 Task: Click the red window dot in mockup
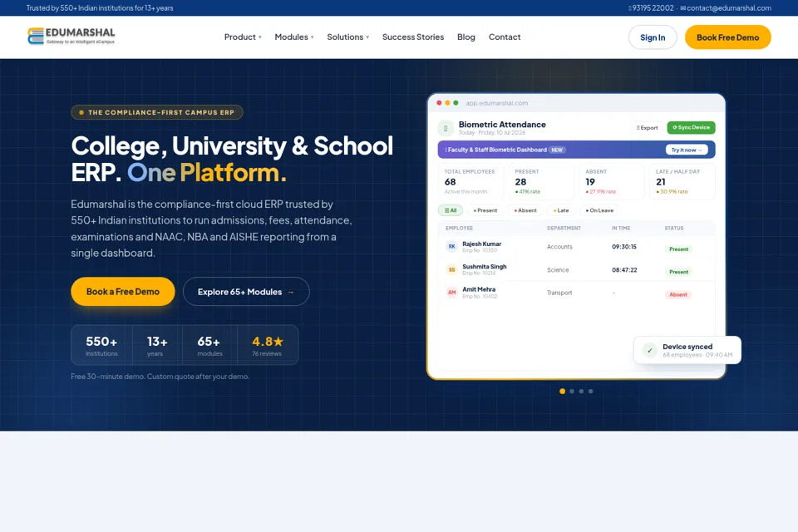[x=439, y=103]
